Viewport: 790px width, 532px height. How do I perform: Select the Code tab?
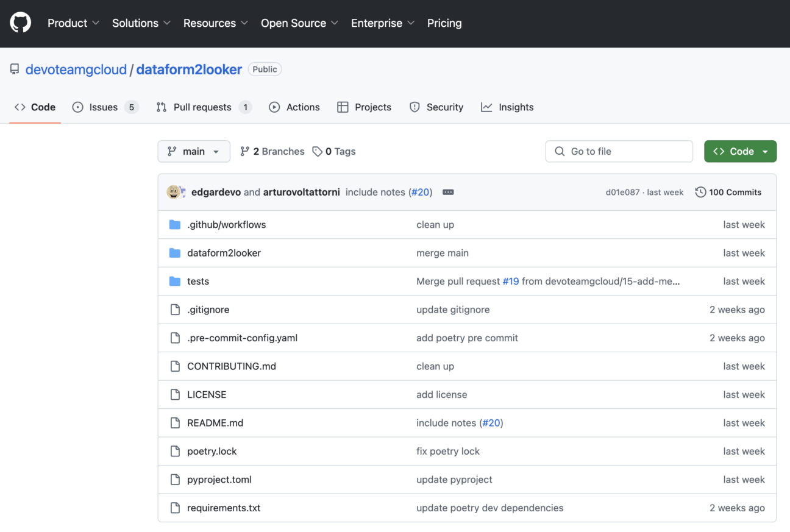pyautogui.click(x=35, y=107)
